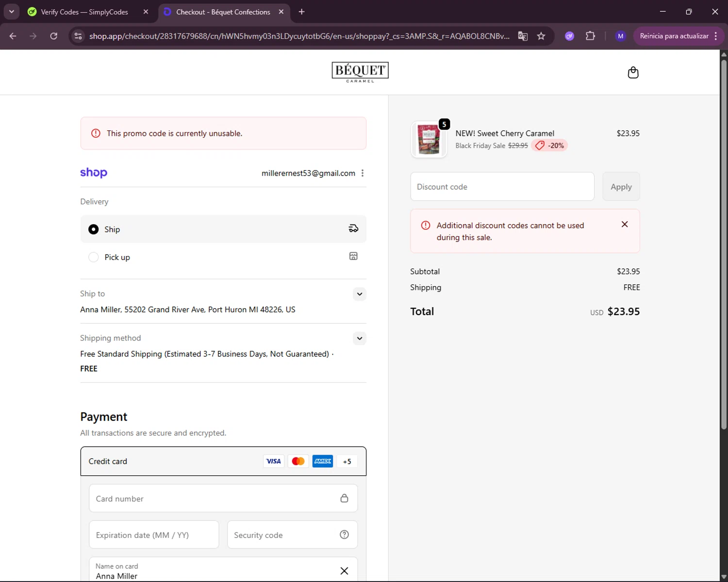Click the NEW! Sweet Cherry Caramel product name
The image size is (728, 582).
(505, 133)
